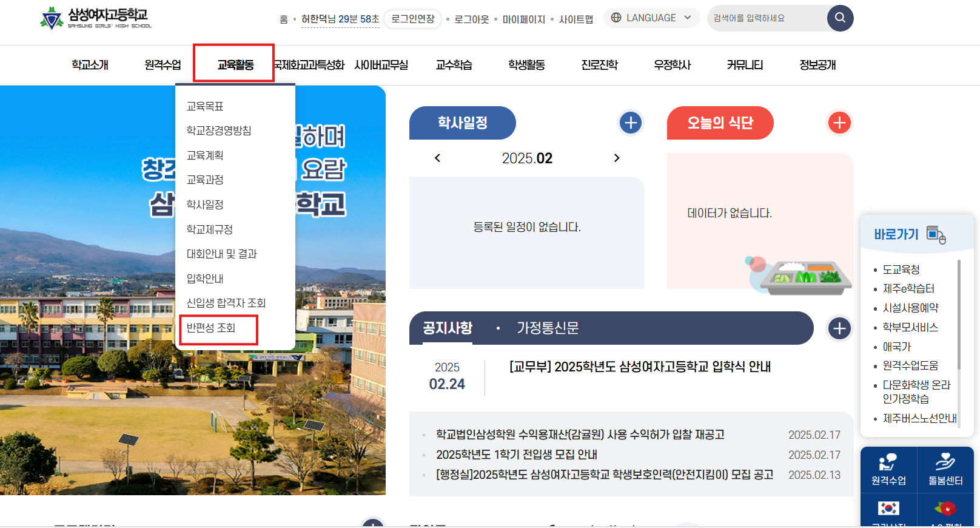
Task: Go to next month in calendar
Action: [617, 158]
